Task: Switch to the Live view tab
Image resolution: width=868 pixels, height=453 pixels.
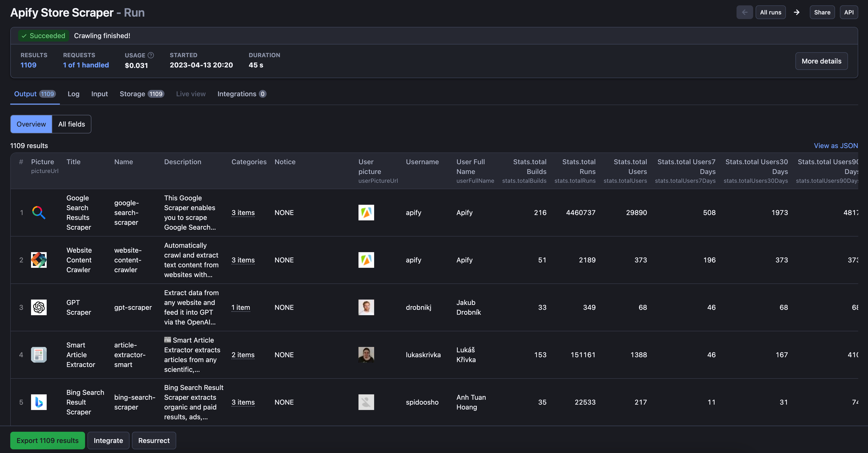Action: point(191,94)
